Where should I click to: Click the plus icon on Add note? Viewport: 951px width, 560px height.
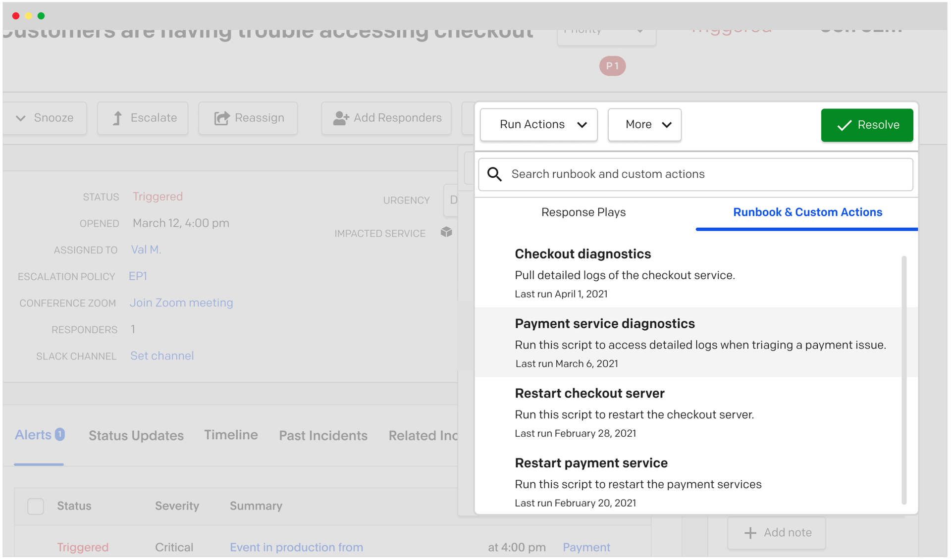click(750, 533)
